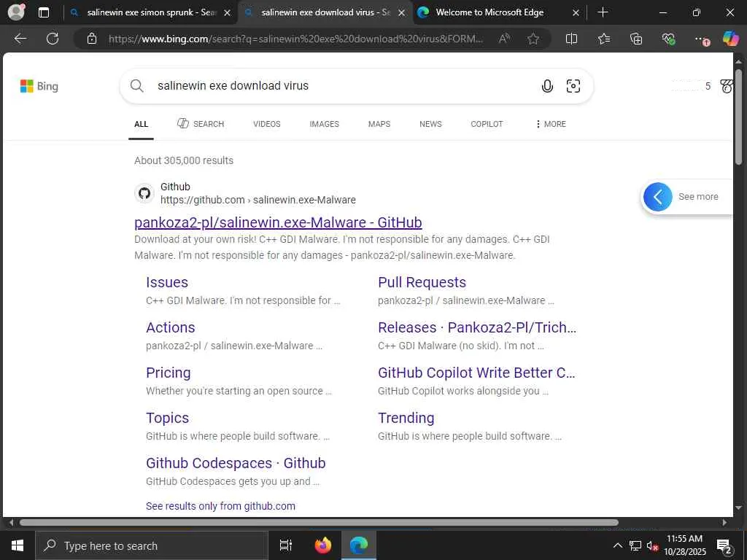Viewport: 747px width, 560px height.
Task: Open the Trending sublink
Action: [x=406, y=418]
